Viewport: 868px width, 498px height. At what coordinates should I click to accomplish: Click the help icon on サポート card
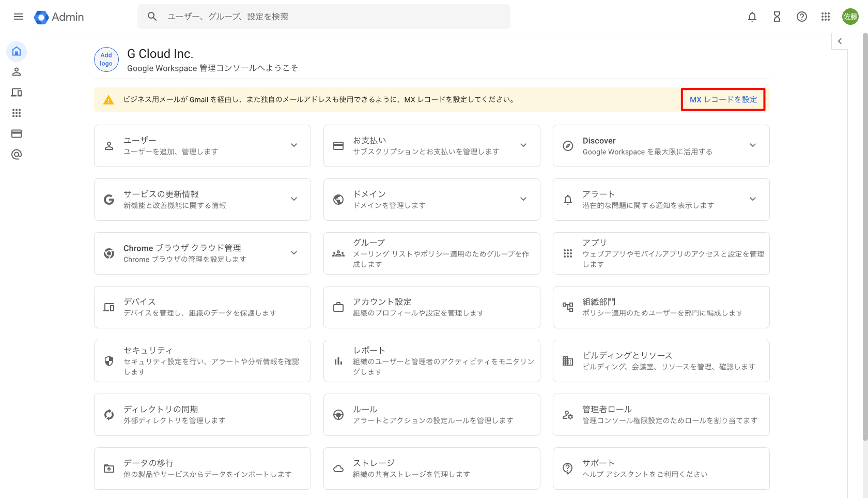(568, 469)
